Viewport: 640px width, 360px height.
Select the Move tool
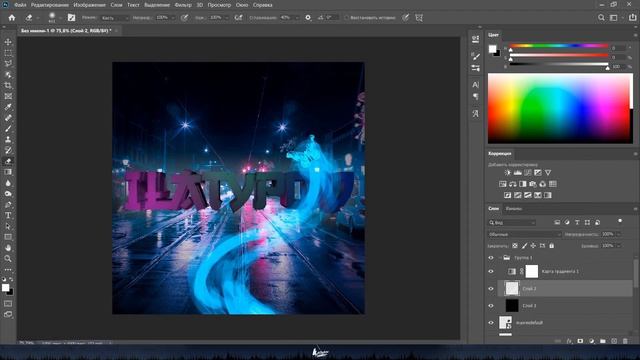tap(8, 42)
